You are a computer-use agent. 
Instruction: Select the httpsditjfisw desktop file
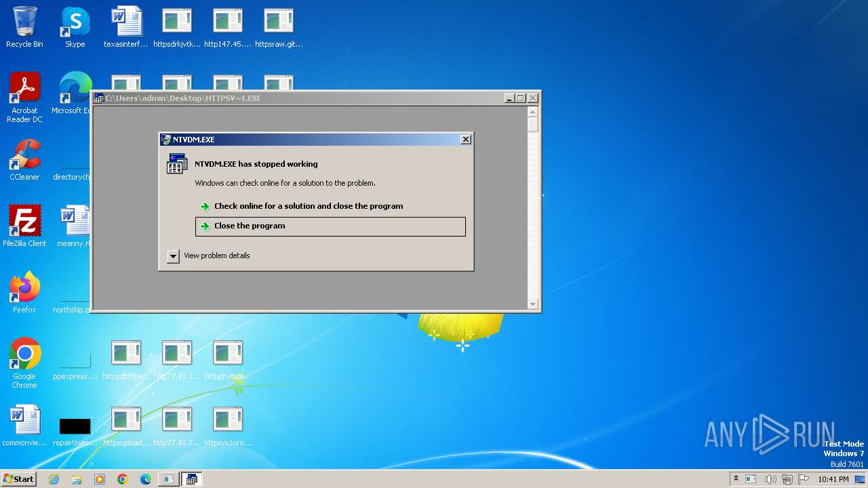126,359
